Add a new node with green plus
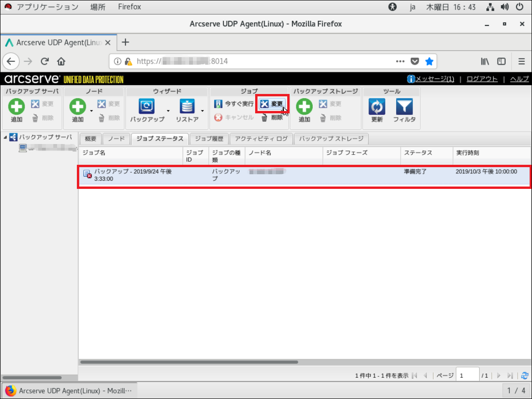The image size is (532, 399). click(78, 110)
